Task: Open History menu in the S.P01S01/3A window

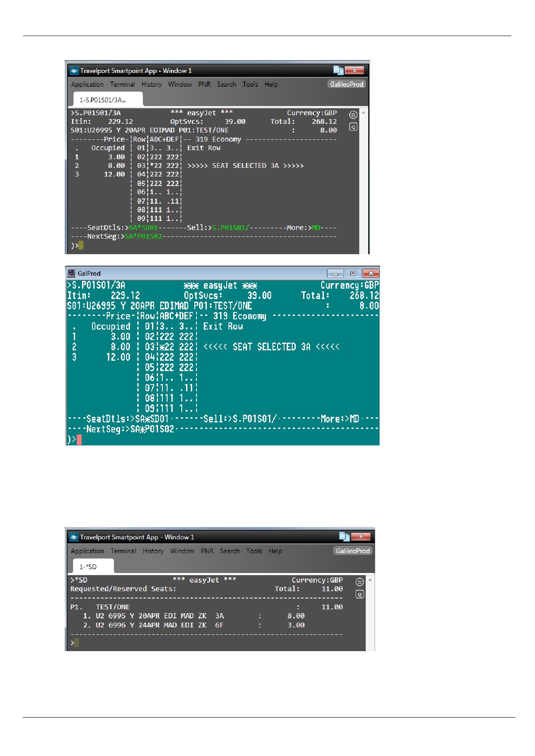Action: 152,85
